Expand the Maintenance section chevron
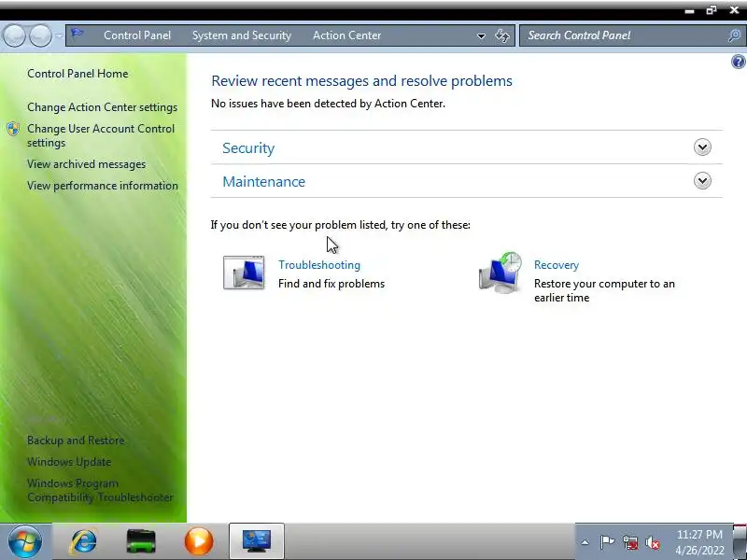 [x=702, y=180]
